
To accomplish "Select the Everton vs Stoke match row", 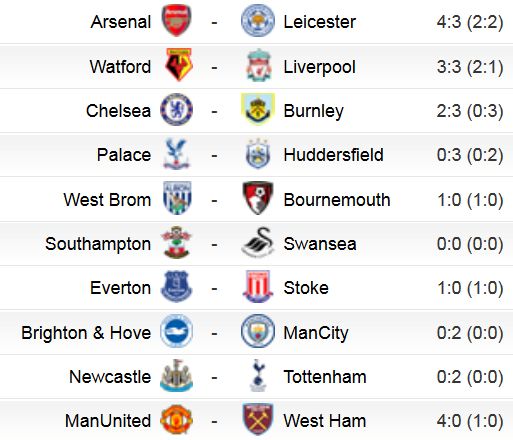I will (256, 288).
